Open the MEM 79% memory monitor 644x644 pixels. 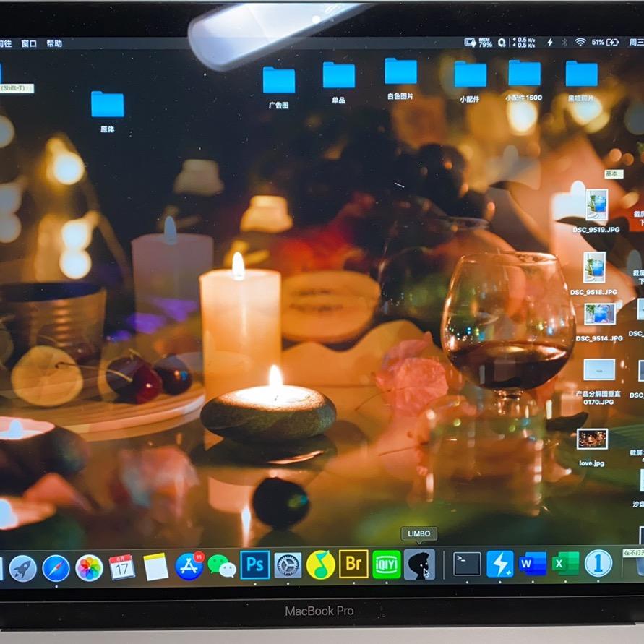click(x=478, y=43)
